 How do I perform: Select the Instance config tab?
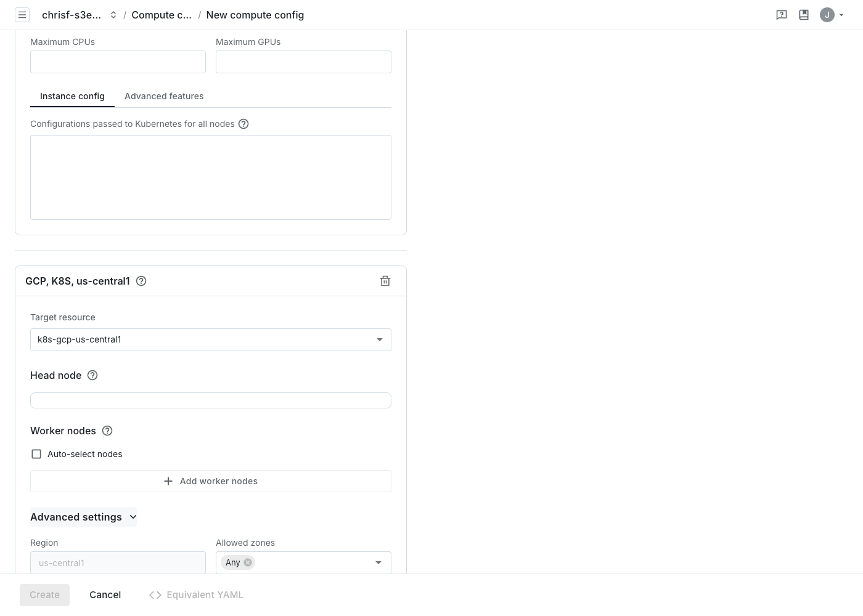(x=72, y=96)
